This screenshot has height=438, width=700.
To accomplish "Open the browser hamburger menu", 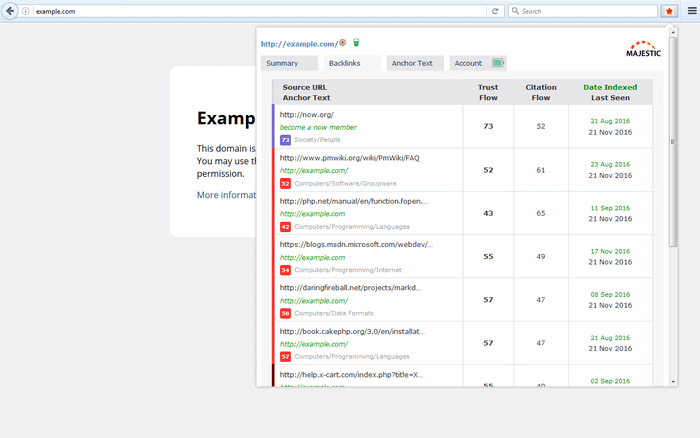I will (692, 11).
